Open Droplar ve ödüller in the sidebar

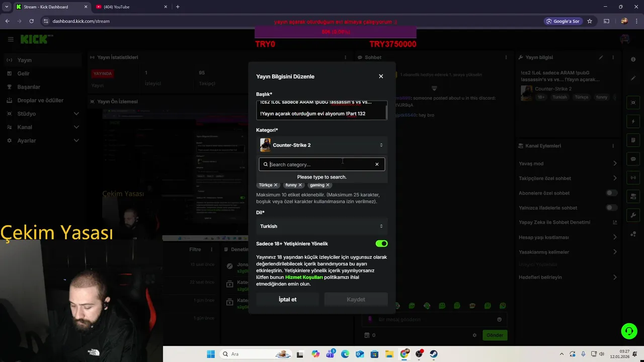[x=41, y=100]
